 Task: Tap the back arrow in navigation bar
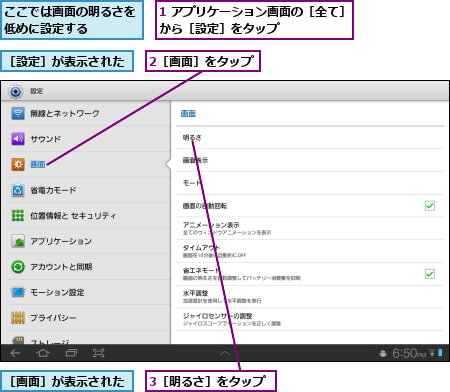[15, 353]
